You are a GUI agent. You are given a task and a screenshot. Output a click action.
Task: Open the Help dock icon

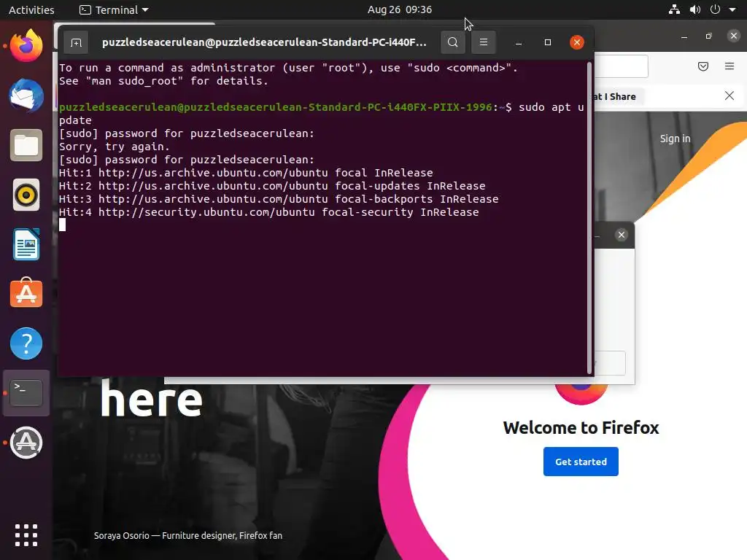coord(26,343)
